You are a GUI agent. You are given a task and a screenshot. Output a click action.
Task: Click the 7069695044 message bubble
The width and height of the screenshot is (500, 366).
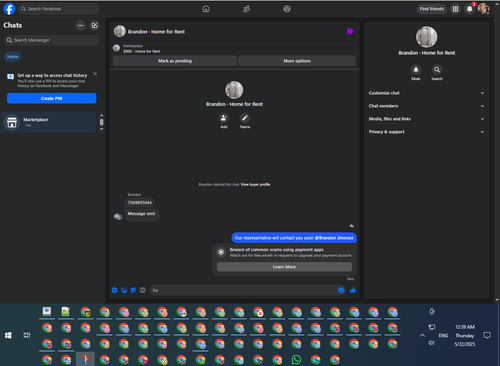point(140,203)
